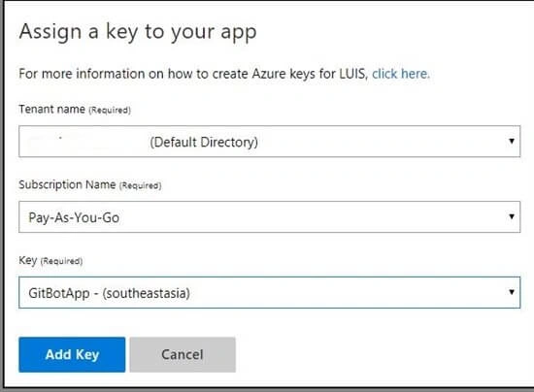Screen dimensions: 534x392
Task: Click the '(southeastasia)' region text
Action: [147, 293]
